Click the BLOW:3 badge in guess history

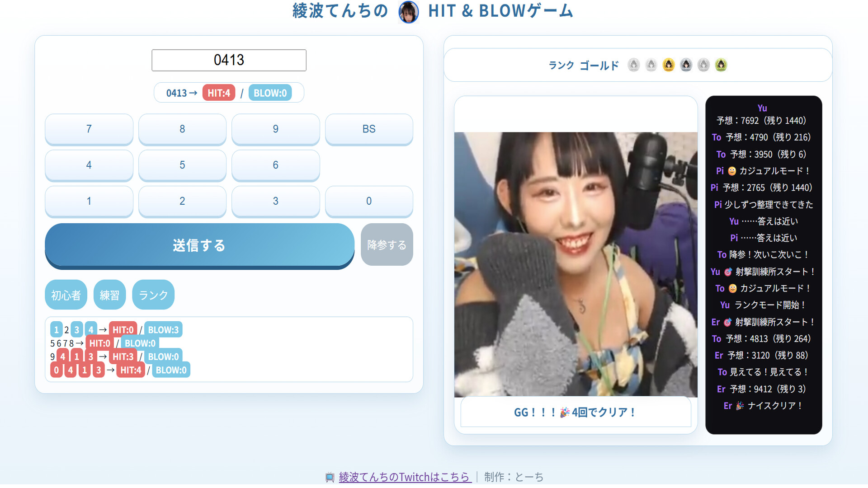coord(164,329)
